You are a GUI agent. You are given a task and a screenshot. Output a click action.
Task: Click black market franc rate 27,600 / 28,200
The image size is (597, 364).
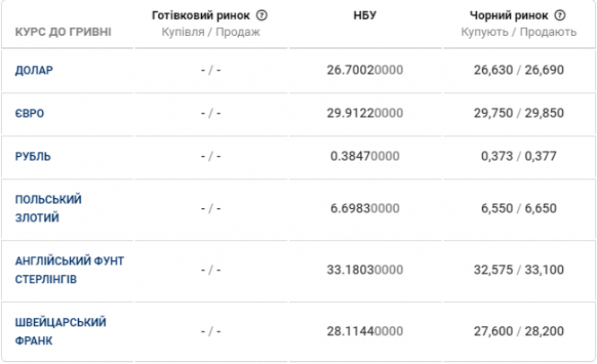point(519,331)
